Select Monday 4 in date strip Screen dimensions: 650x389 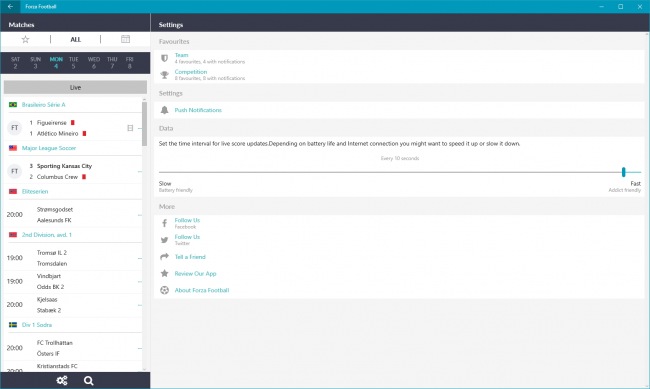pos(56,63)
